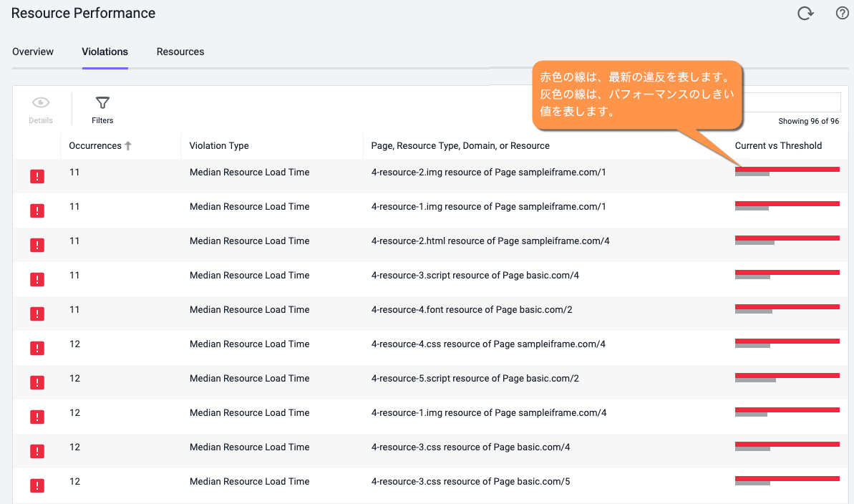Click alert icon for 4-resource-2.html row

point(37,245)
